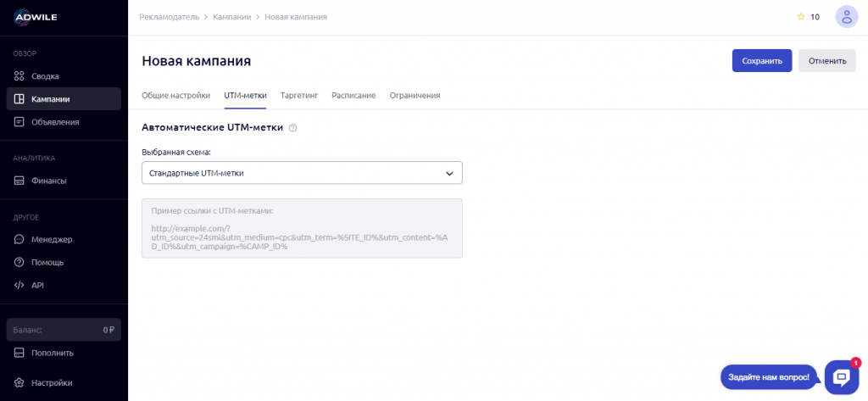Switch to the Общие настройки tab

click(x=175, y=96)
